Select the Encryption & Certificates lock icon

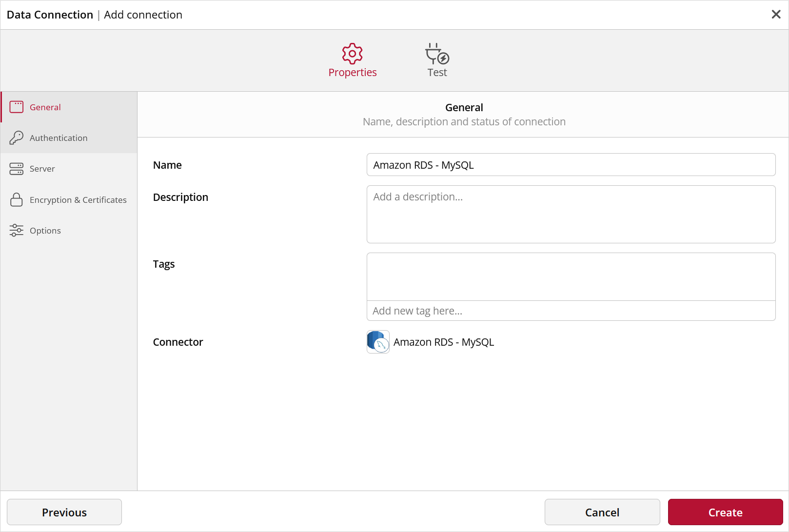click(x=17, y=200)
